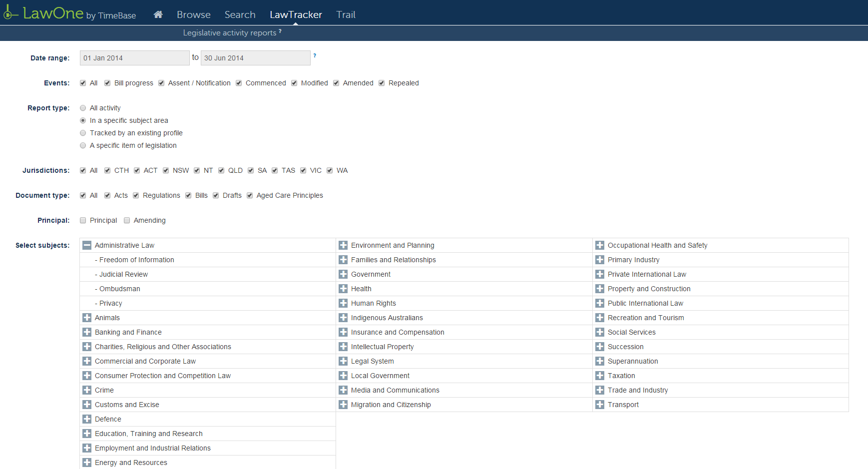Expand the Animals subject plus icon
868x469 pixels.
[x=87, y=318]
